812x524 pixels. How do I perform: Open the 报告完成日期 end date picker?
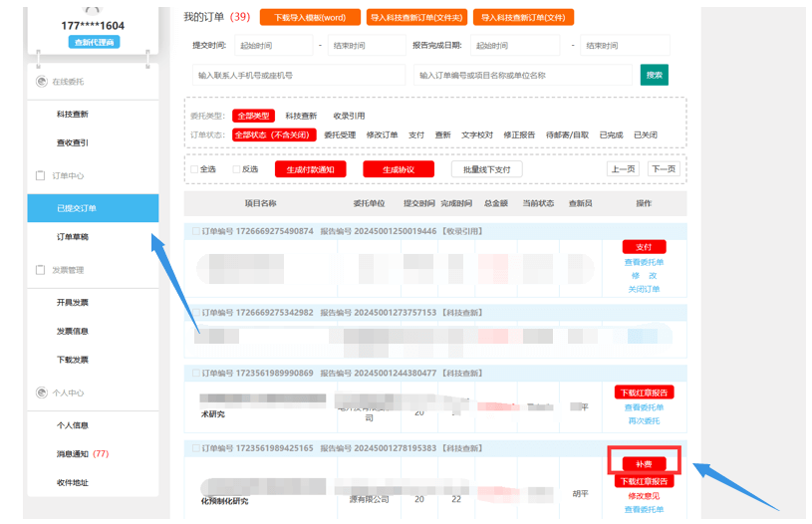point(625,46)
